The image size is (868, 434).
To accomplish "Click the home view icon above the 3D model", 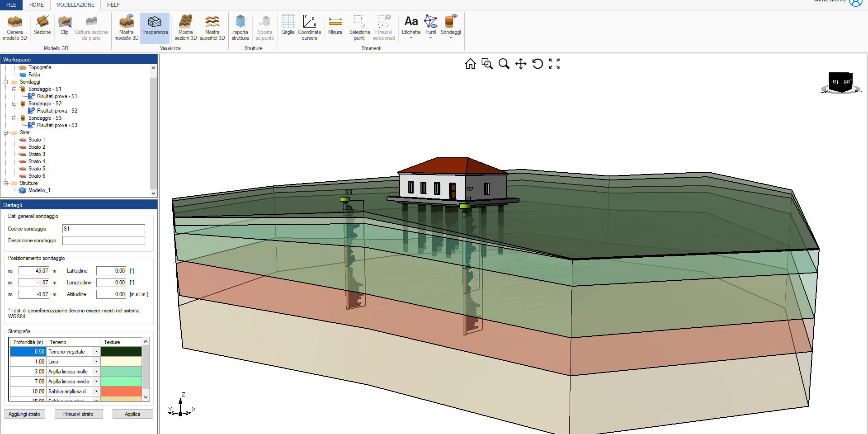I will (470, 64).
